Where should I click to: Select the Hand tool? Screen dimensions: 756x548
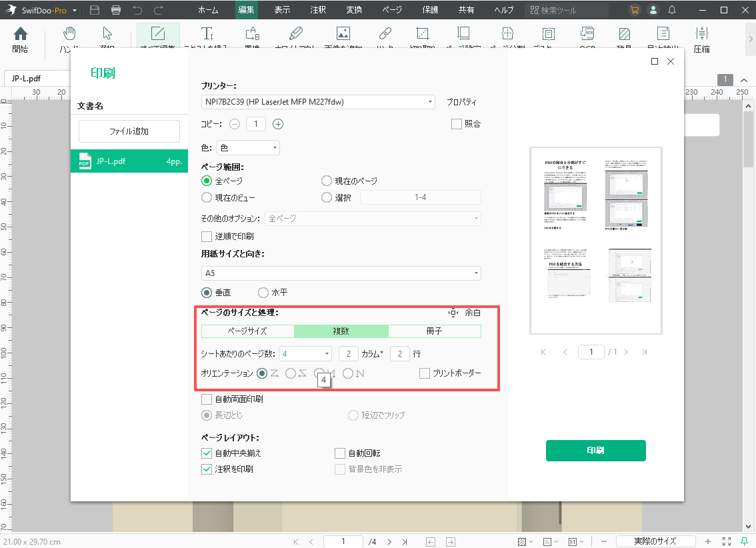click(69, 33)
